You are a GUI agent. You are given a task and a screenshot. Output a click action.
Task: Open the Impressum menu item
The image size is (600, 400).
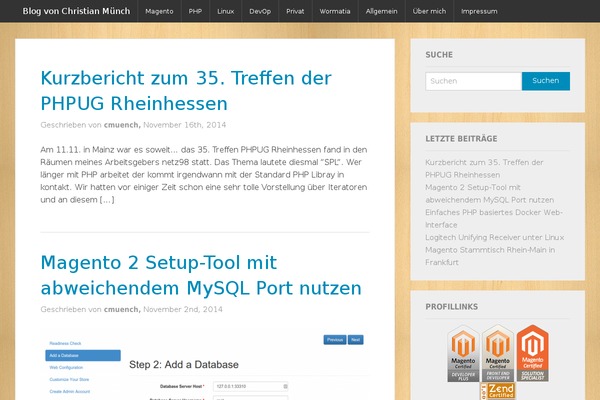click(x=479, y=11)
